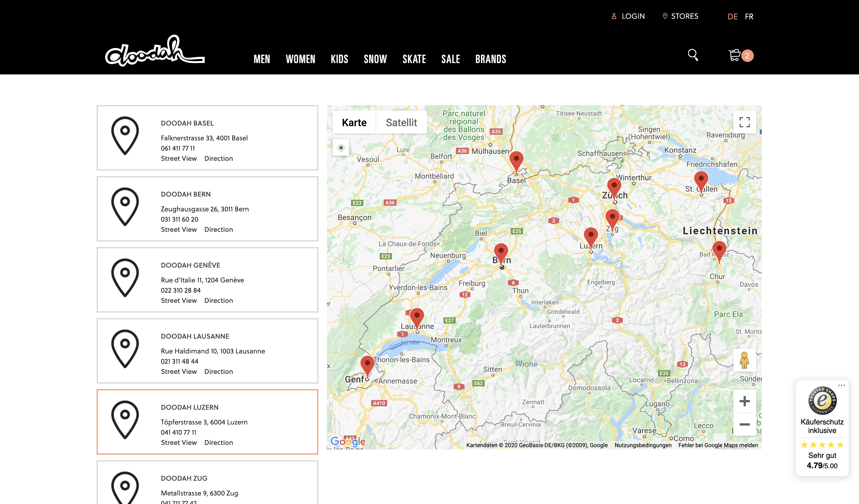859x504 pixels.
Task: Click the pin icon in Doodah Genève card
Action: pyautogui.click(x=125, y=278)
